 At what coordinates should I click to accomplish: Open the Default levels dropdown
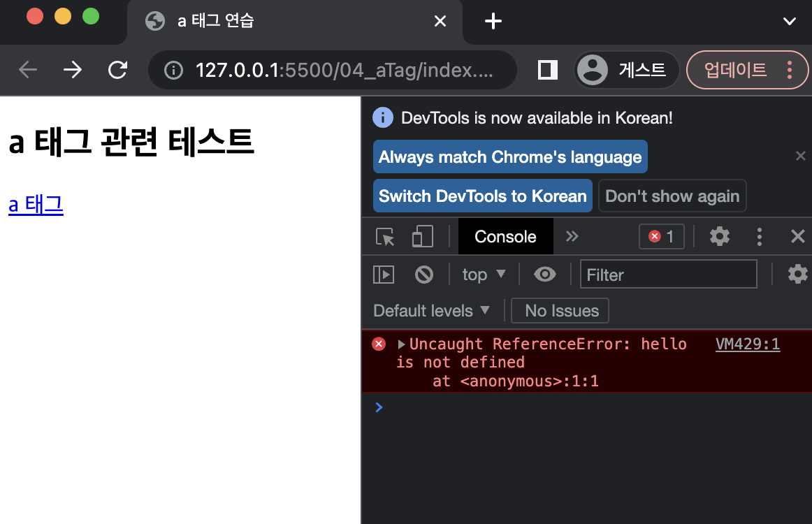click(x=431, y=311)
